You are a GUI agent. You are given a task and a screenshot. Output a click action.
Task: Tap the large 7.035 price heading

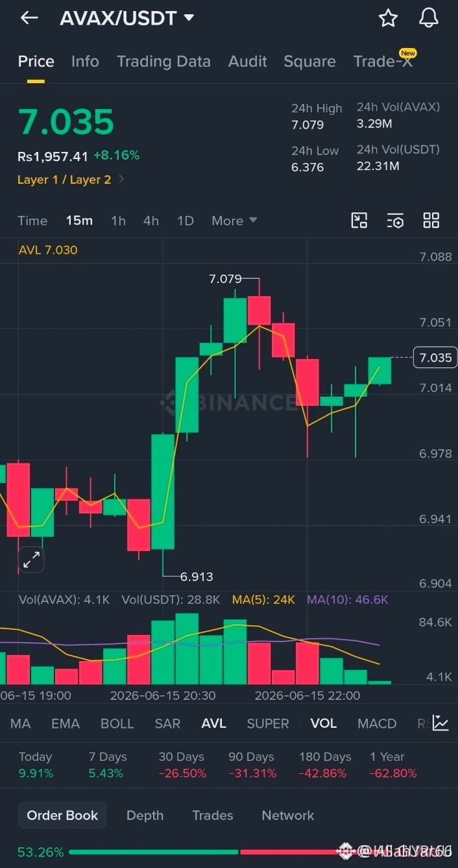(66, 122)
